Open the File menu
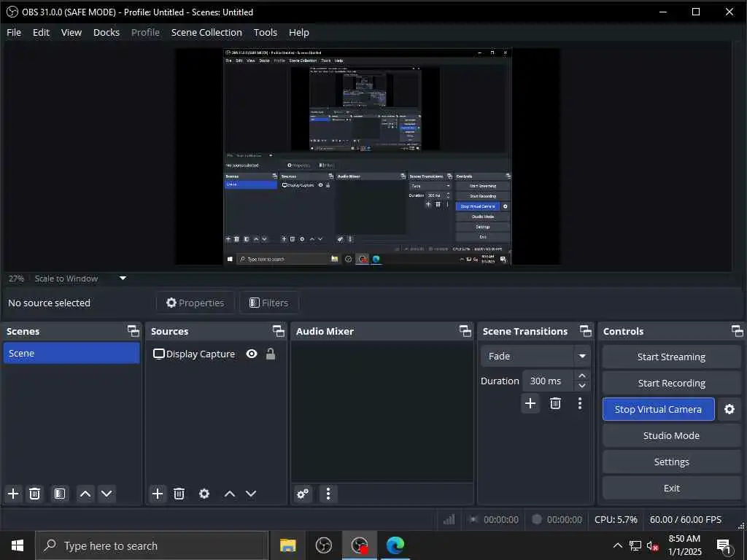This screenshot has height=560, width=747. 14,32
